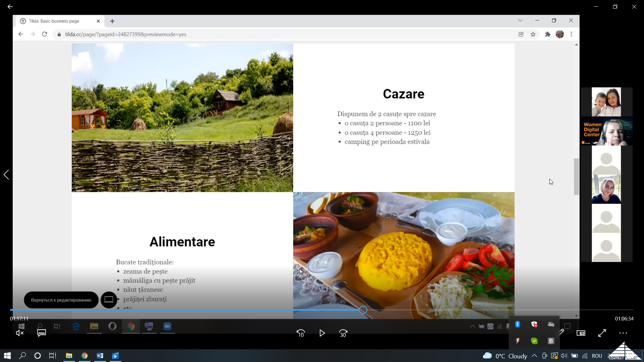Expand hidden system tray icons
The width and height of the screenshot is (644, 362).
pos(534,356)
